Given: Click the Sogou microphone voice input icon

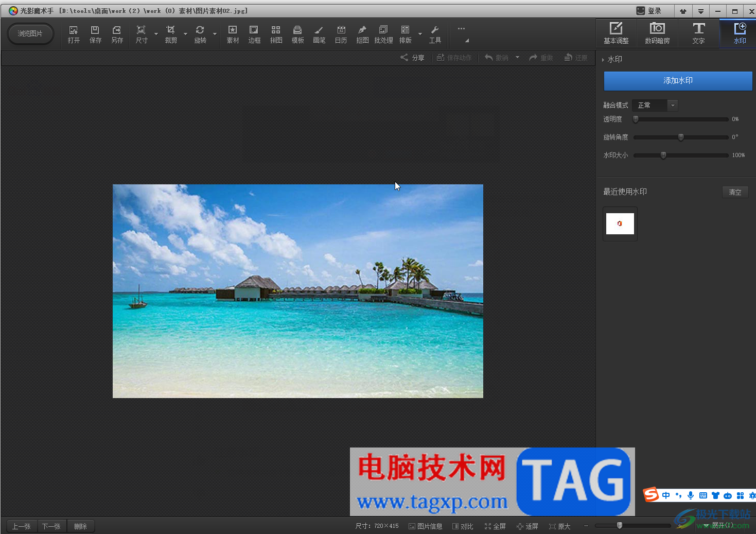Looking at the screenshot, I should 691,495.
